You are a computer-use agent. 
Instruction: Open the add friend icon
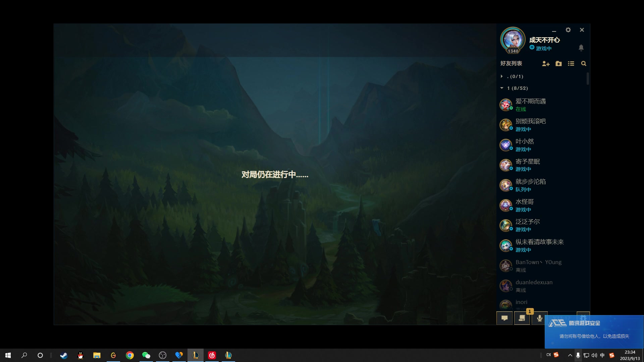click(546, 64)
